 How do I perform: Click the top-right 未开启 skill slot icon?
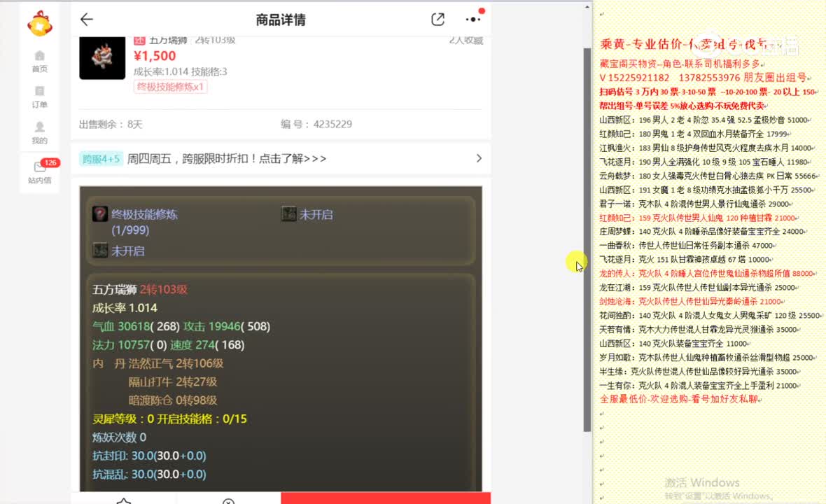click(288, 213)
